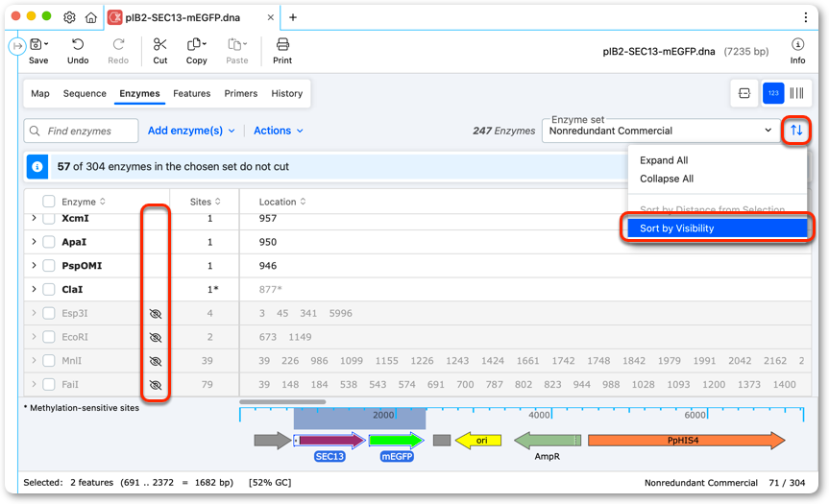Switch to the Primers tab

coord(240,93)
